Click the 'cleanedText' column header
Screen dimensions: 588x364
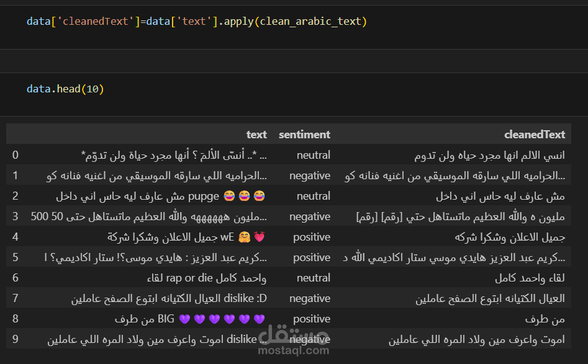[535, 135]
